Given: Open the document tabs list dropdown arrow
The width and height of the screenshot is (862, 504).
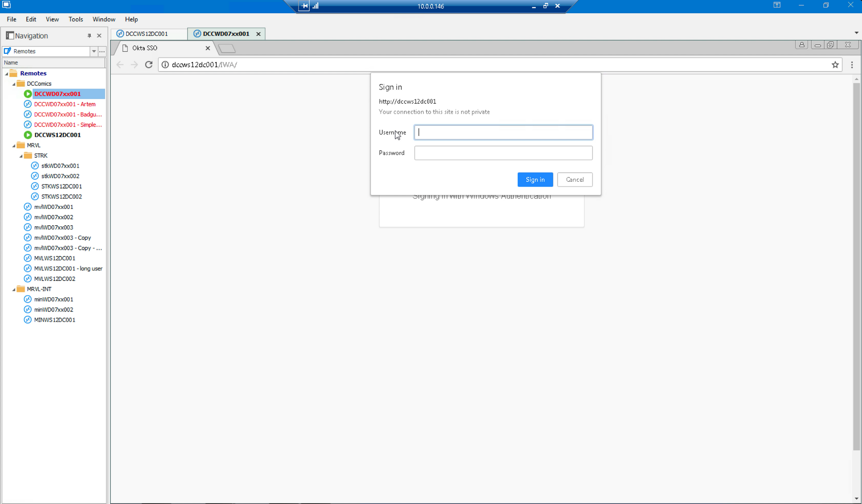Looking at the screenshot, I should pos(856,33).
